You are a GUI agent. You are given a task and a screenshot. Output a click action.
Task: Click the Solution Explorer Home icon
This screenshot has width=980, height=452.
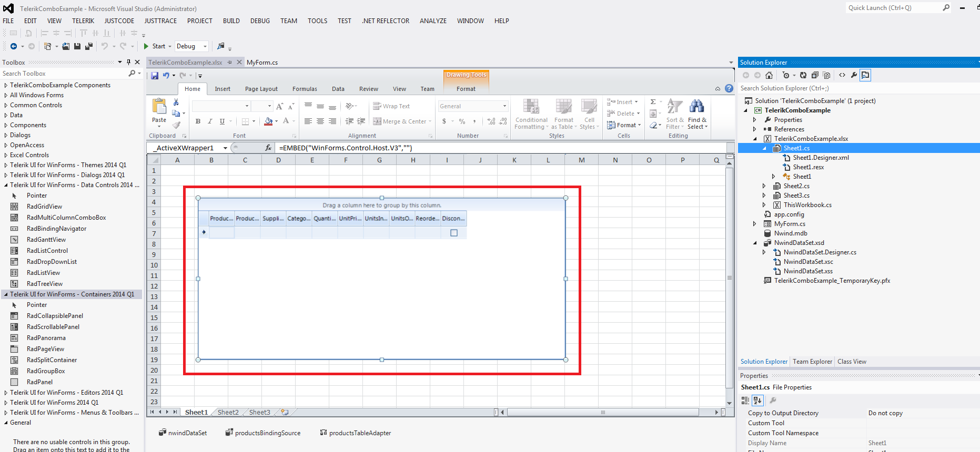tap(769, 75)
